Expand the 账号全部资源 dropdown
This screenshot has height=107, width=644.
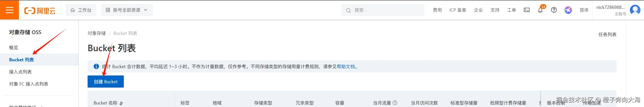127,10
